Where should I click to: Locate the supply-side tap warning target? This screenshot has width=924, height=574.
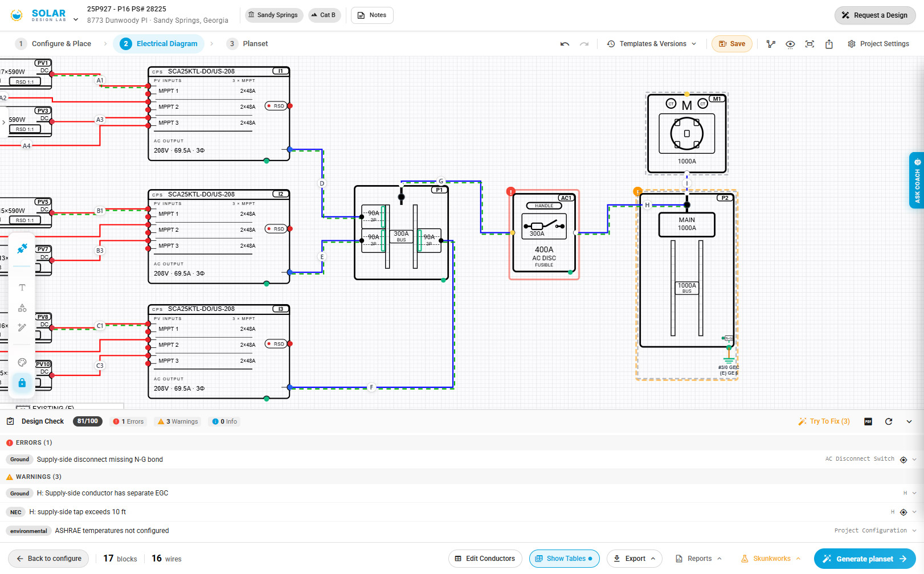tap(903, 512)
